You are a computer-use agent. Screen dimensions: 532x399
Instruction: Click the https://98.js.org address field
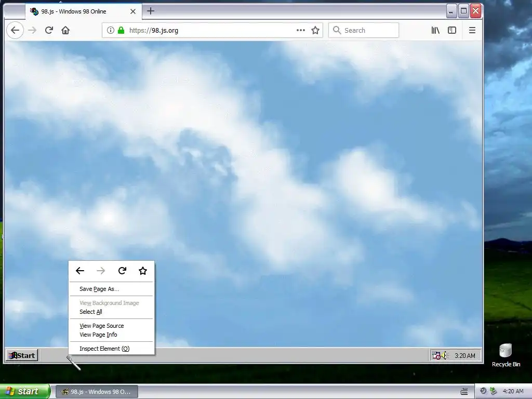coord(212,30)
